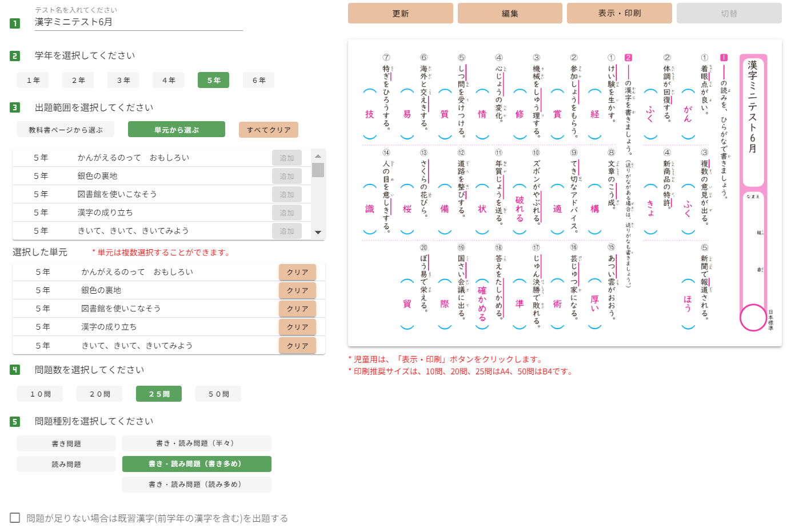The height and width of the screenshot is (532, 787).
Task: Click the greyed 切替 button
Action: (729, 13)
